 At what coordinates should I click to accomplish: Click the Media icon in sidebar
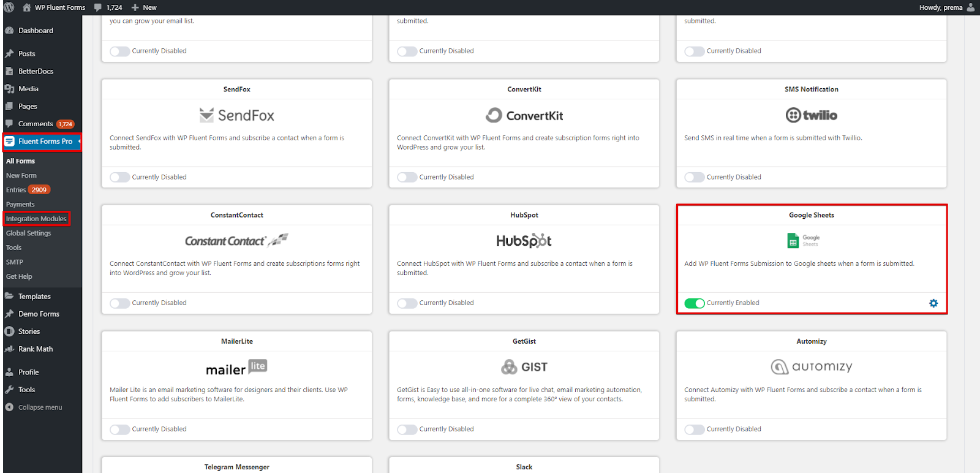pos(9,89)
